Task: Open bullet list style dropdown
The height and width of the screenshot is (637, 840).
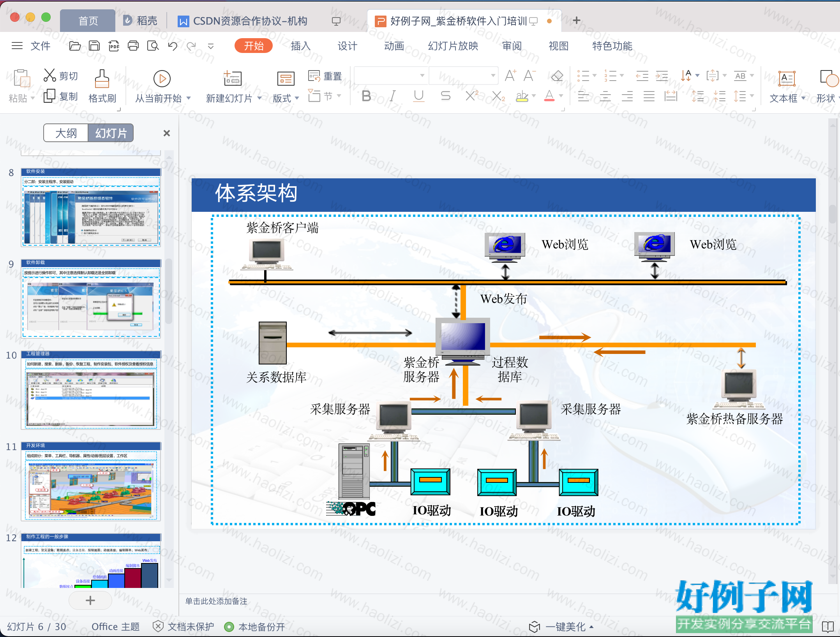Action: click(595, 76)
